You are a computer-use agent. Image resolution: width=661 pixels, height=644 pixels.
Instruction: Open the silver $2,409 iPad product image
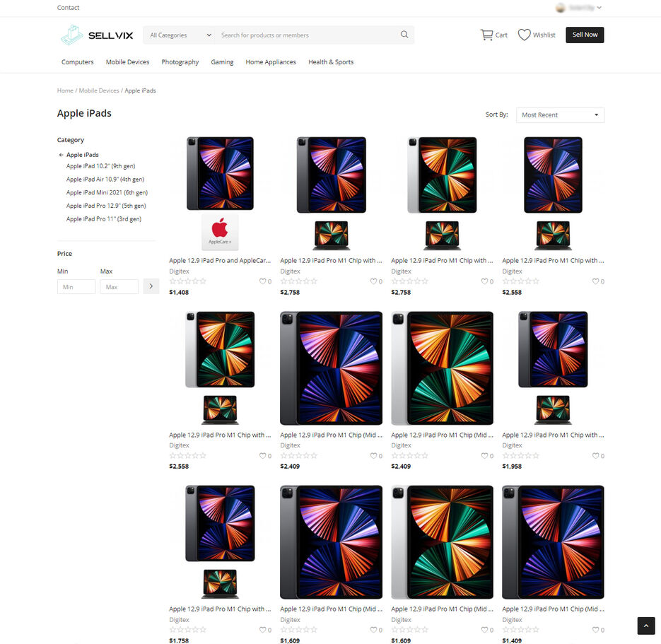click(x=443, y=368)
